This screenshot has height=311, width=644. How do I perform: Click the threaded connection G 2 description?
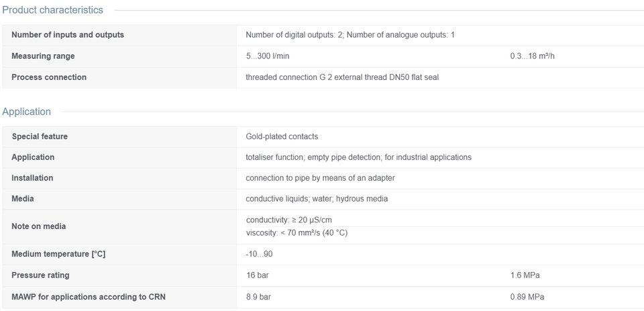click(x=342, y=77)
